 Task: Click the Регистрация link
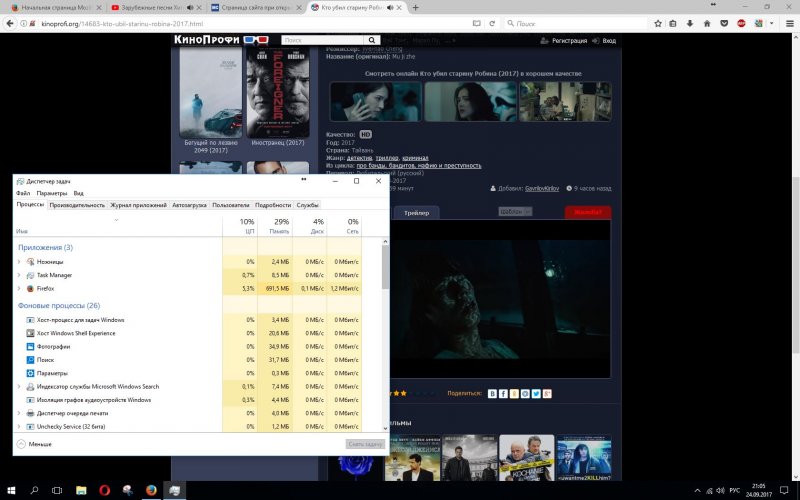[x=567, y=41]
